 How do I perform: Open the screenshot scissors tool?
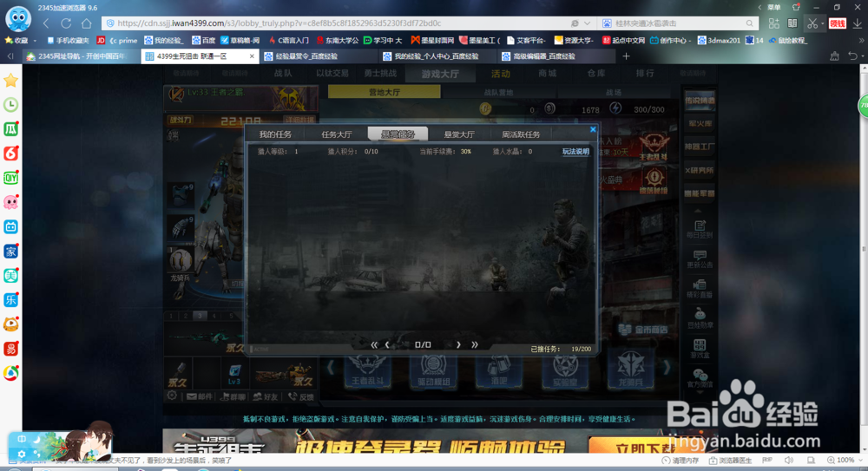click(x=812, y=23)
